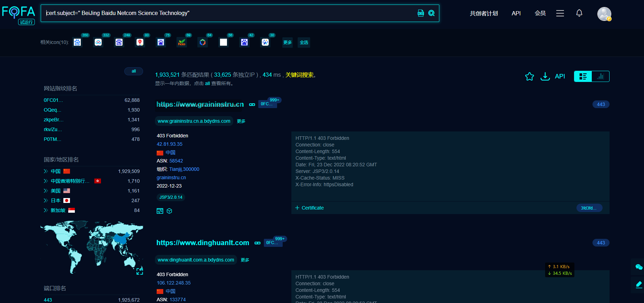Switch to chart statistics view

click(600, 76)
